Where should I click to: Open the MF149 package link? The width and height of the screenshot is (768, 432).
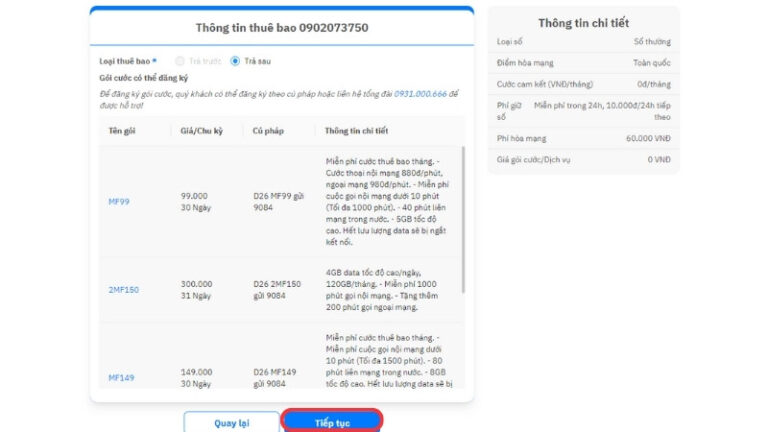point(121,378)
